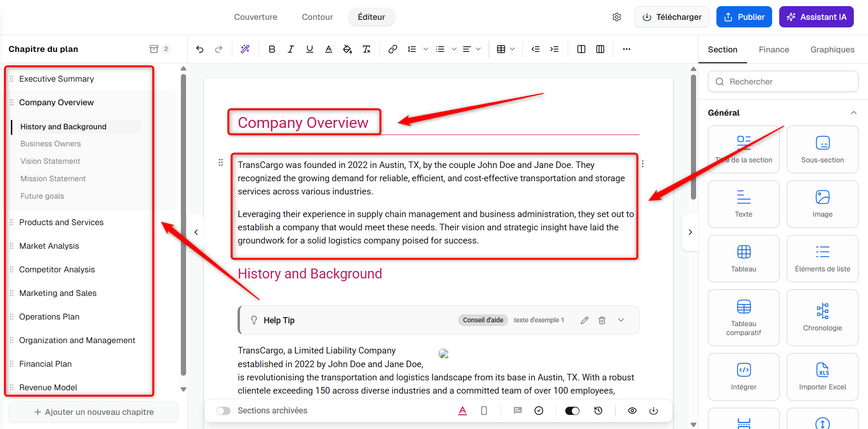The width and height of the screenshot is (868, 429).
Task: Open the Assistant IA
Action: [x=817, y=17]
